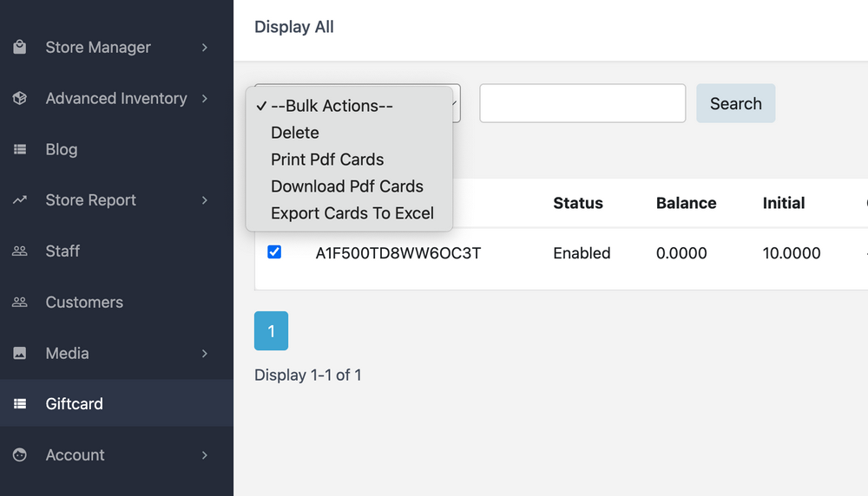Select Download Pdf Cards option
Viewport: 868px width, 496px height.
pos(347,186)
